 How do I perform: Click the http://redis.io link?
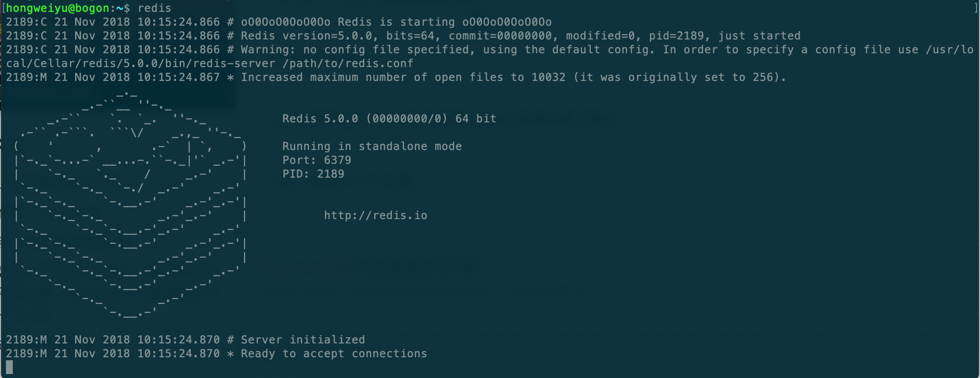click(375, 216)
